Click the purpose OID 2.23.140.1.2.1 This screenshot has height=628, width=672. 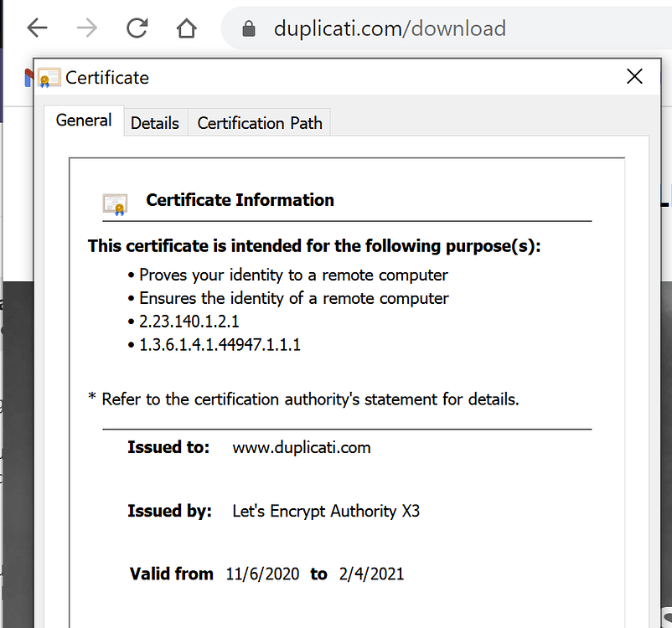[x=189, y=322]
